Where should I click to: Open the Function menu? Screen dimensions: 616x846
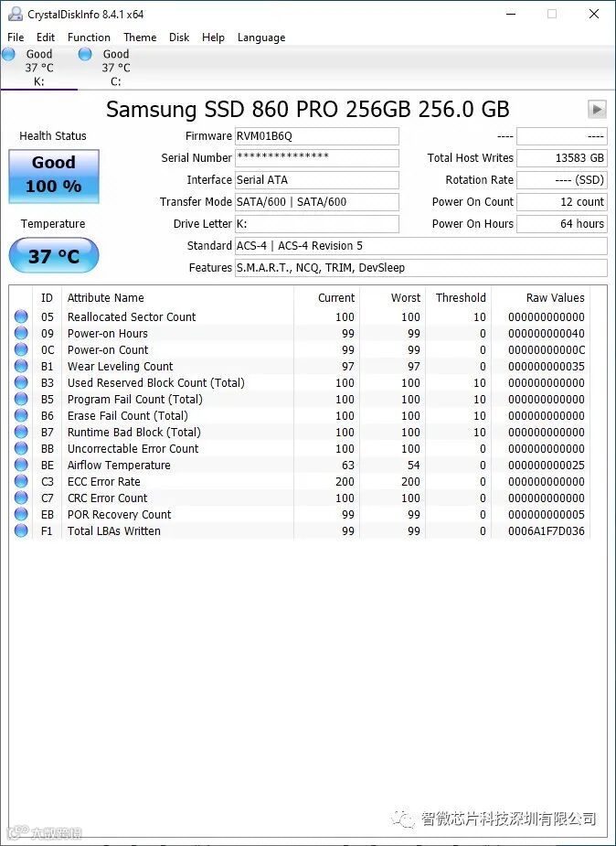click(x=89, y=37)
